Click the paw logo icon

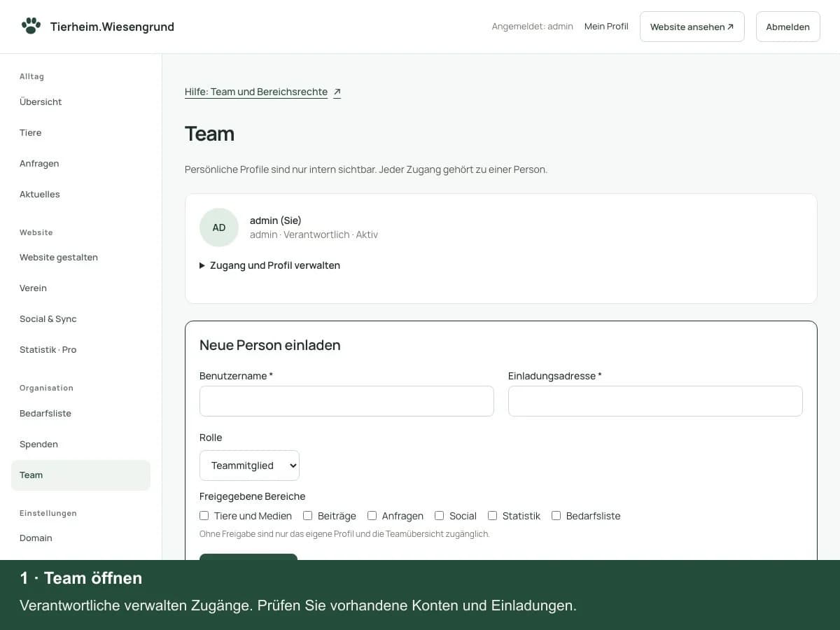click(x=31, y=26)
